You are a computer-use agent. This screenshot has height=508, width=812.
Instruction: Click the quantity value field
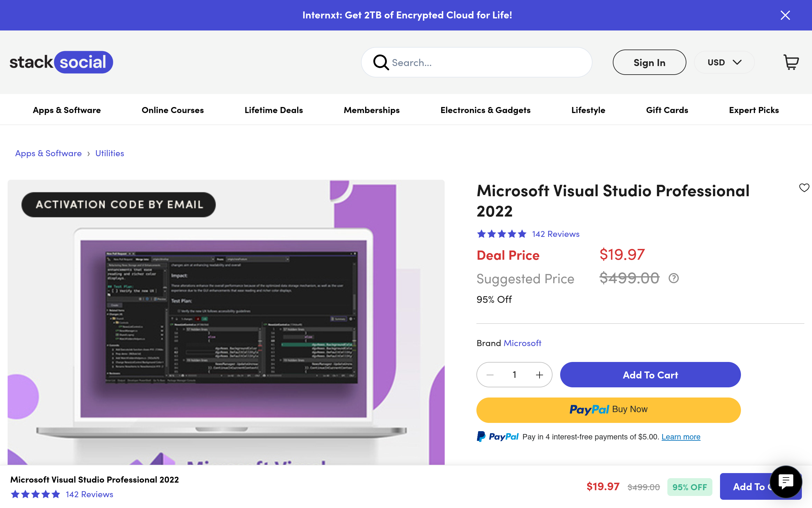click(514, 375)
